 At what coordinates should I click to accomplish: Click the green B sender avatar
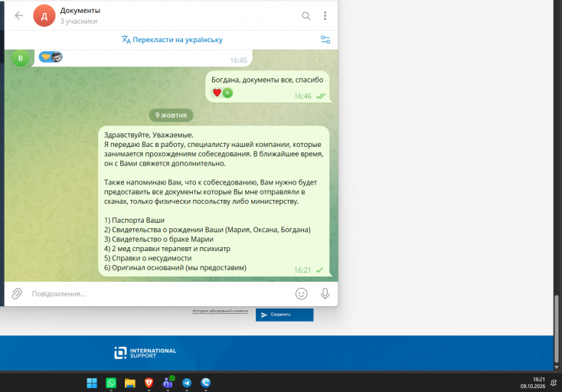[x=21, y=57]
